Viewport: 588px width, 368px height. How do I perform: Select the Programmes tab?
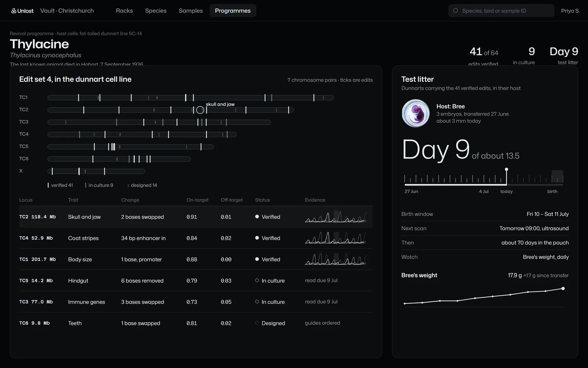point(233,11)
